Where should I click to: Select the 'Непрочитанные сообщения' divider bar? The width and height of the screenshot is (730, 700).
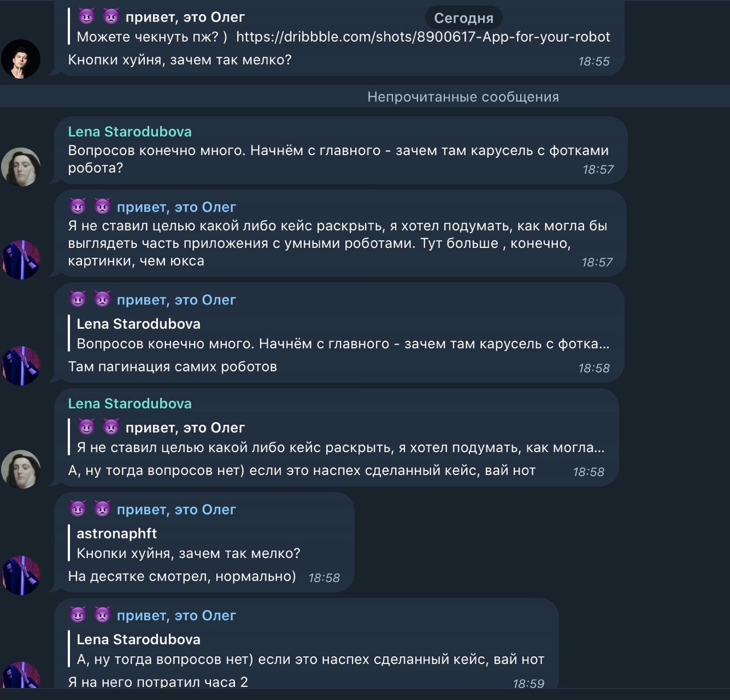tap(365, 97)
